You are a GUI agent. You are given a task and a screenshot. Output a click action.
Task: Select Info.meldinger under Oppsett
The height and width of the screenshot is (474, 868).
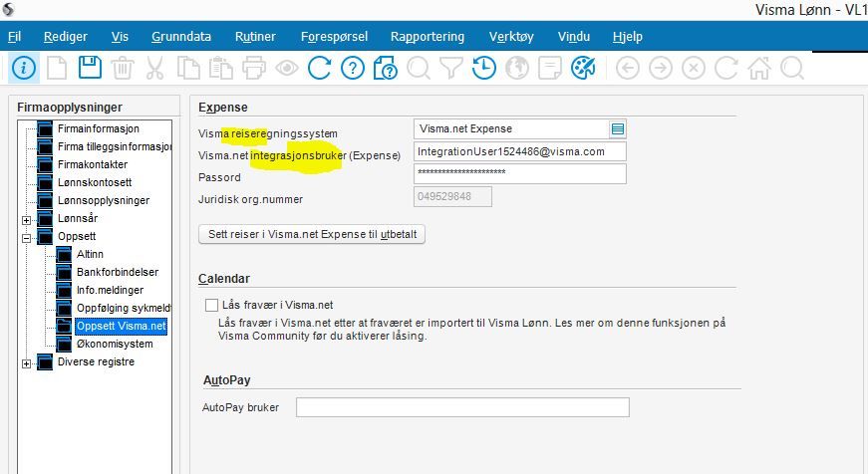click(110, 290)
